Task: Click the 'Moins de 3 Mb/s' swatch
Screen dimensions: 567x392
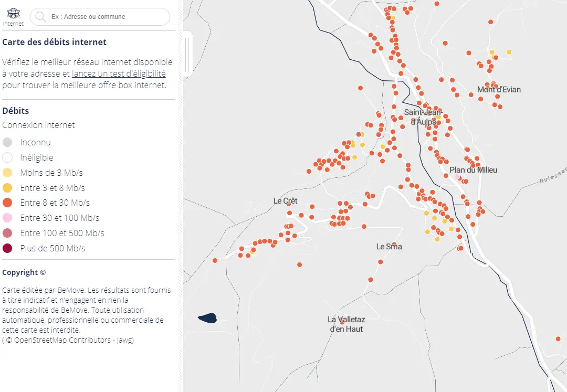Action: pyautogui.click(x=7, y=173)
